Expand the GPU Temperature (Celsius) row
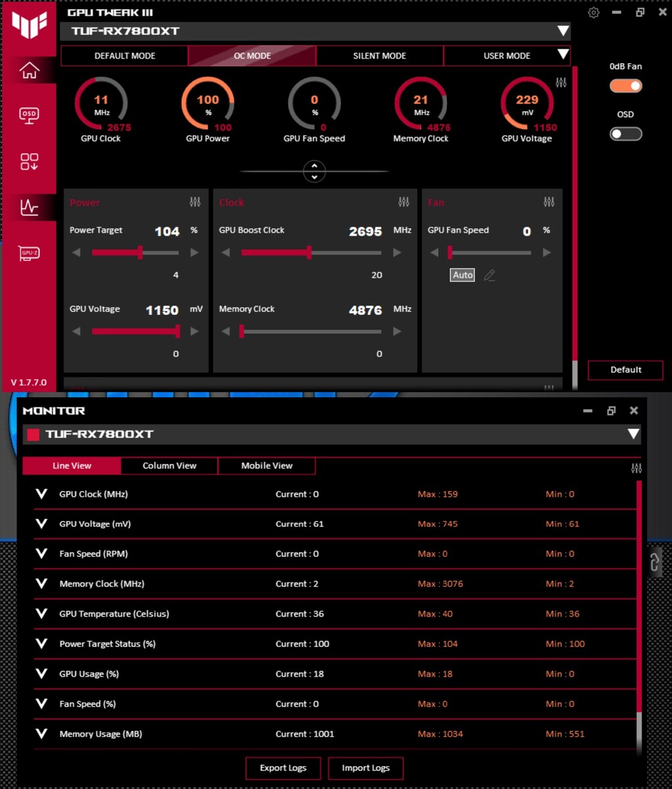The image size is (672, 789). tap(41, 613)
